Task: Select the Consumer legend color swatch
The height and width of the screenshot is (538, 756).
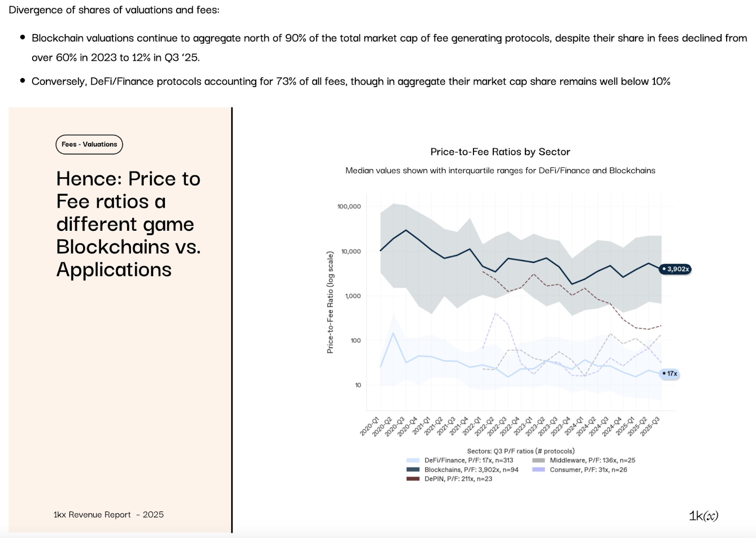Action: [x=539, y=469]
